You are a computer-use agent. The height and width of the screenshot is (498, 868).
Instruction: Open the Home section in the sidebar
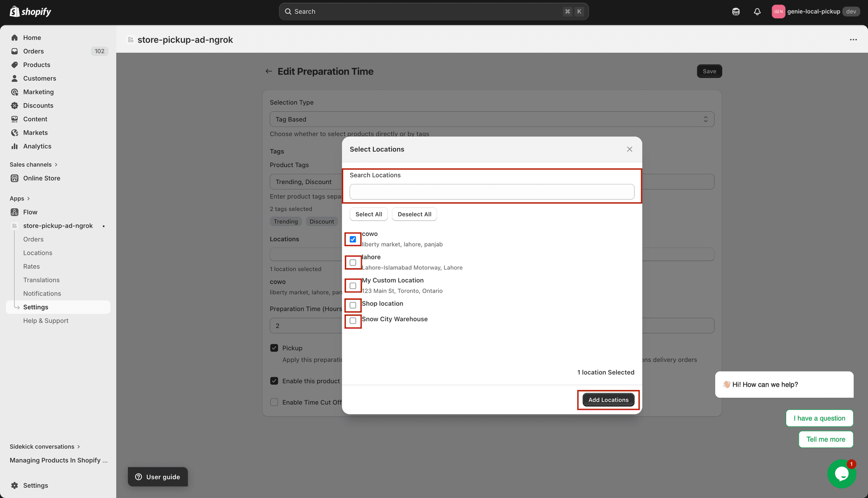point(31,38)
